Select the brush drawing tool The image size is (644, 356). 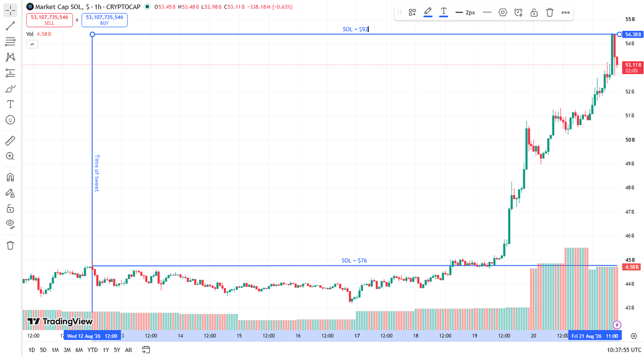(10, 89)
